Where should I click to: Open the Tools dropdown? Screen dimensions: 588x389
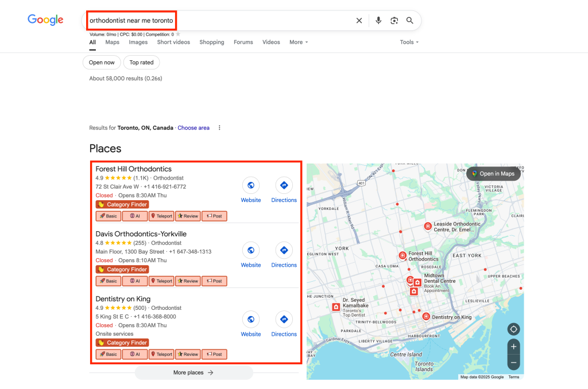(409, 42)
